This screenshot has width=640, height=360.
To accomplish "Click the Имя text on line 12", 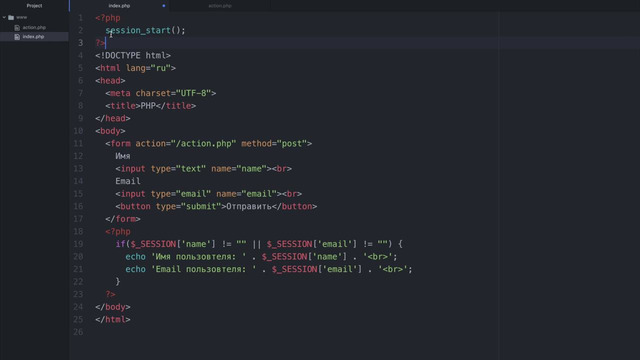I will pos(123,156).
